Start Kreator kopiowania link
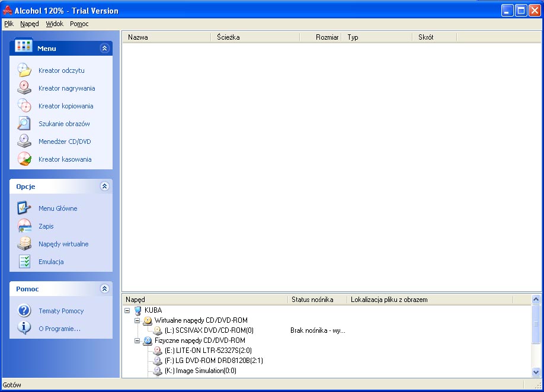Image resolution: width=544 pixels, height=392 pixels. [66, 106]
